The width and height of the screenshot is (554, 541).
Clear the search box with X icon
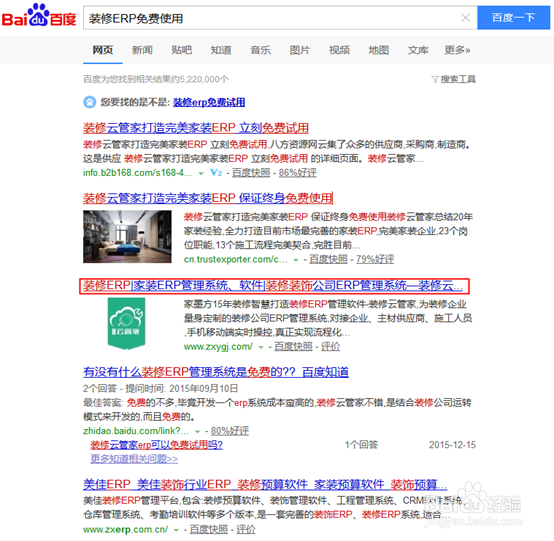[x=465, y=18]
